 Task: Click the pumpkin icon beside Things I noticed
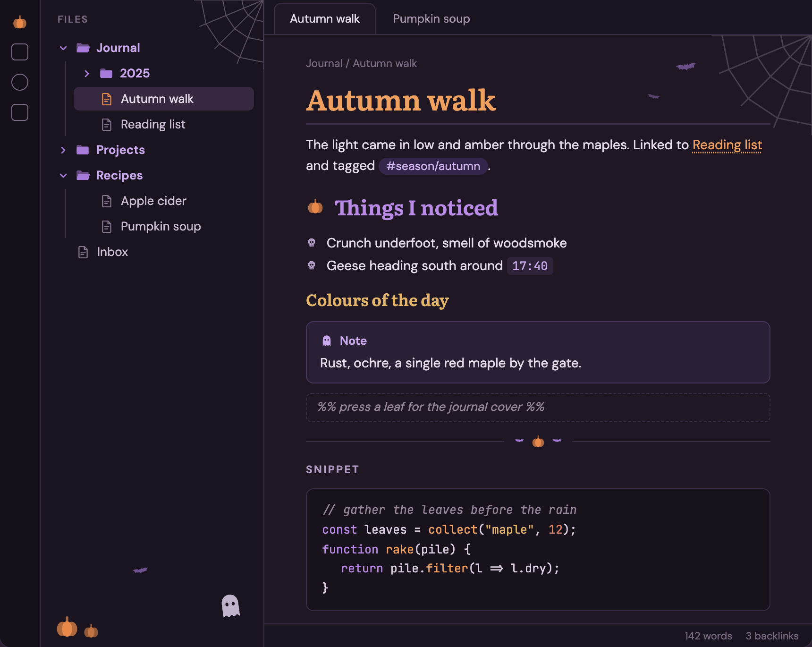315,207
